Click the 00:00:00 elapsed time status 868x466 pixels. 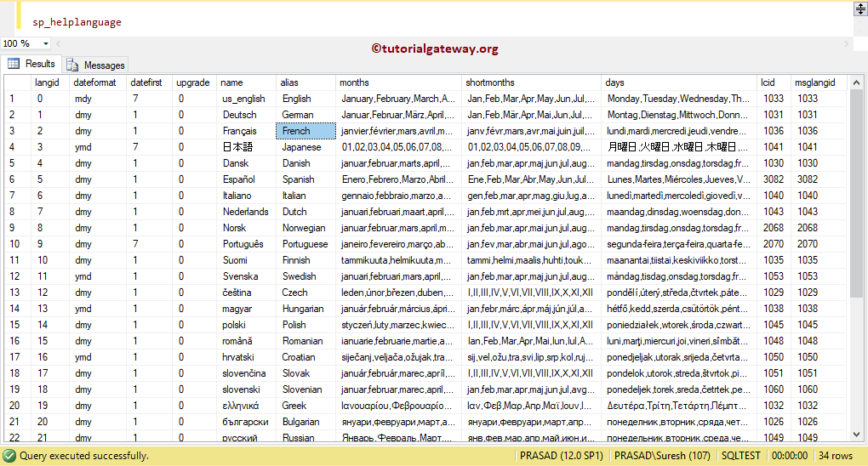[x=790, y=456]
